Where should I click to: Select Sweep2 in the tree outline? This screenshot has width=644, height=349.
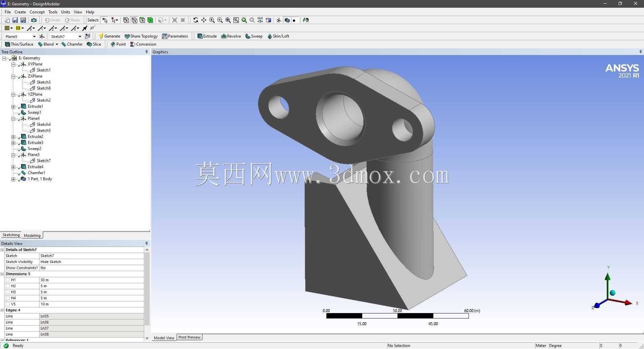(x=34, y=149)
